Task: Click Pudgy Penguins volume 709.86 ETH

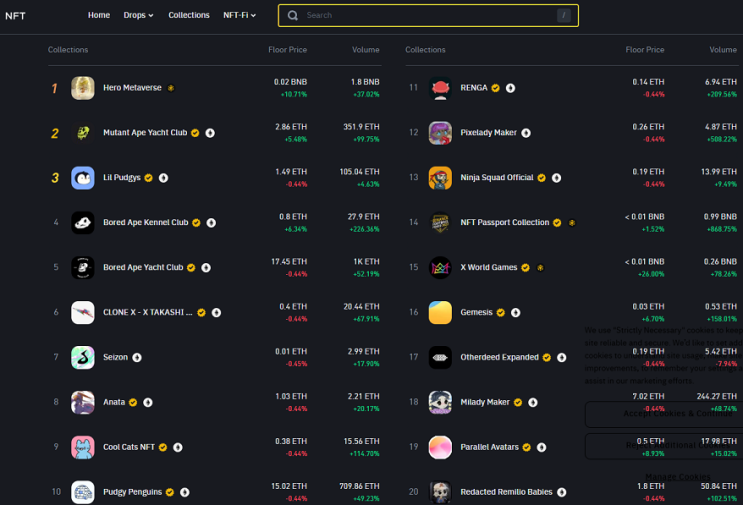Action: click(359, 487)
